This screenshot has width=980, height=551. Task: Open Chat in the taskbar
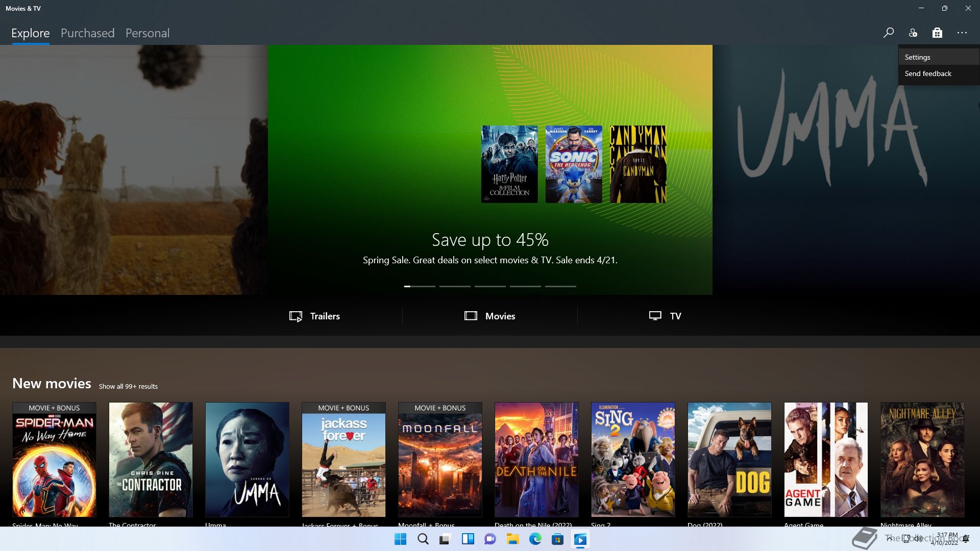click(x=490, y=539)
